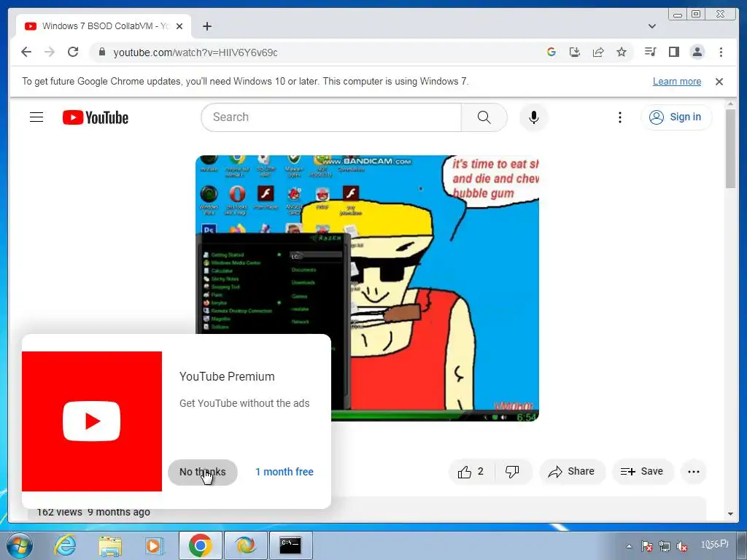Open more actions ellipsis under video
This screenshot has width=747, height=560.
694,472
